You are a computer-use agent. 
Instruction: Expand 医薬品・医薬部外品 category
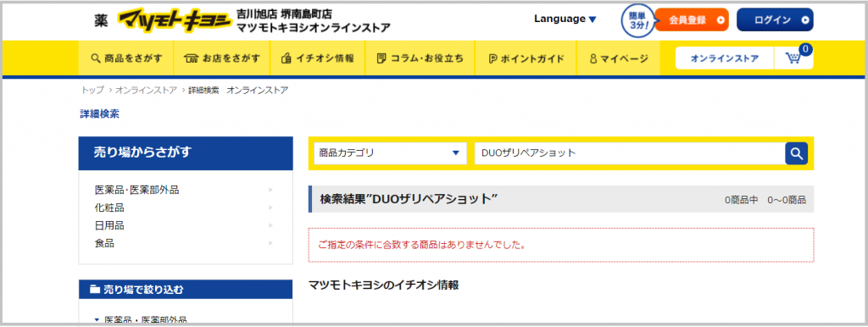click(184, 190)
